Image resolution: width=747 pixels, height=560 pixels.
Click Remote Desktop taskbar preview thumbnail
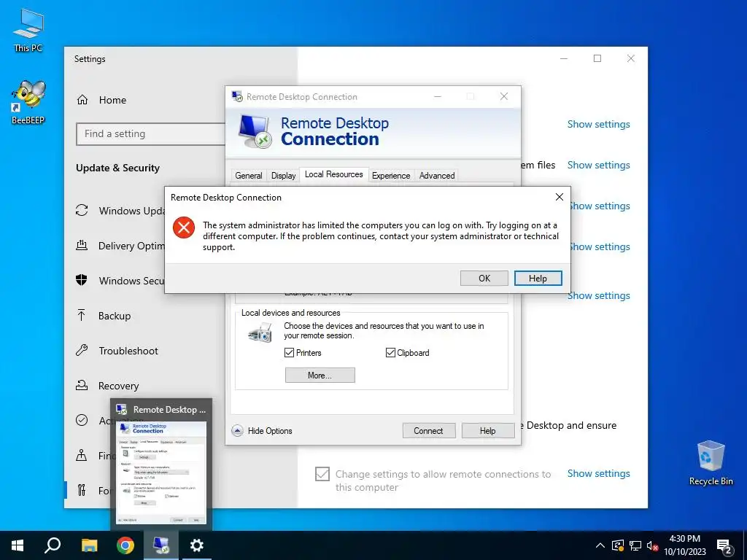point(161,472)
